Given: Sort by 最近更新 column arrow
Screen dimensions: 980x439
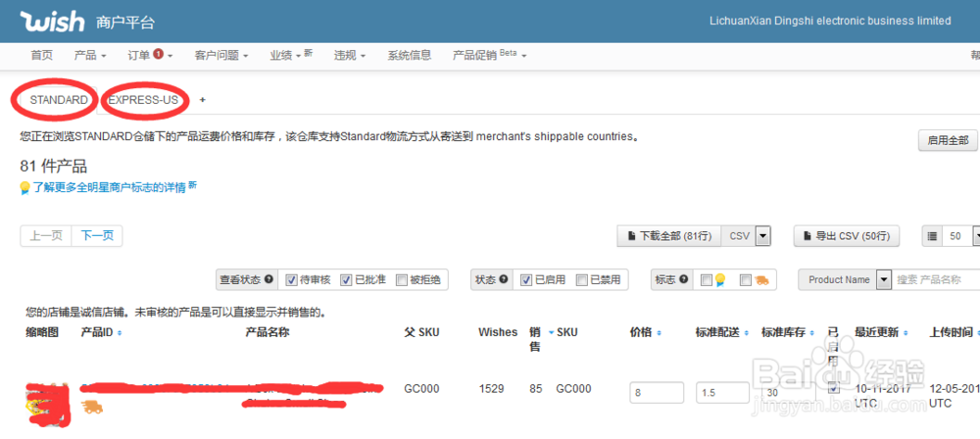Looking at the screenshot, I should pos(906,333).
